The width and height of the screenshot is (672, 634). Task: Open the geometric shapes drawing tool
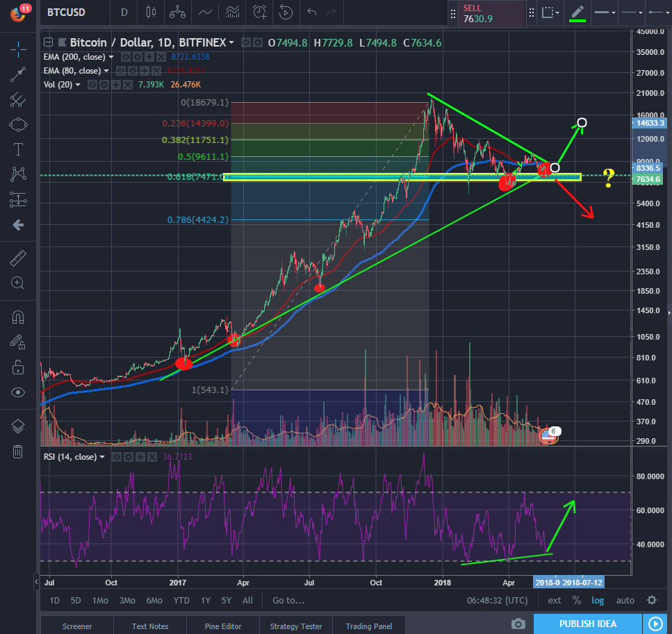click(x=18, y=125)
